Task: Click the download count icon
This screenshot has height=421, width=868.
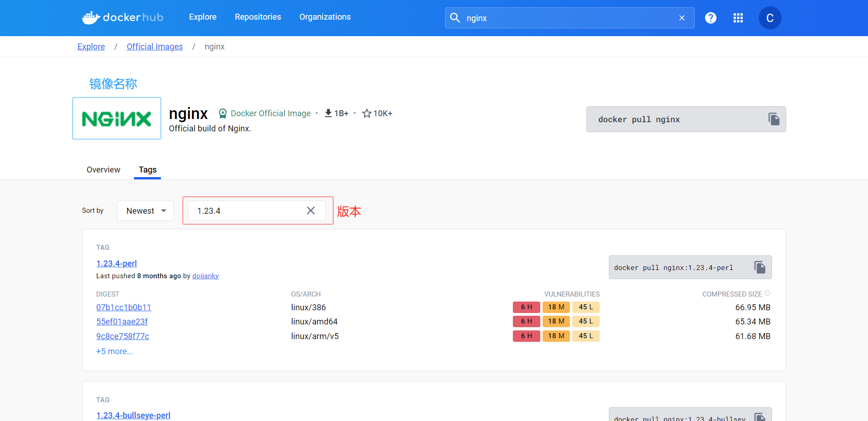Action: click(328, 113)
